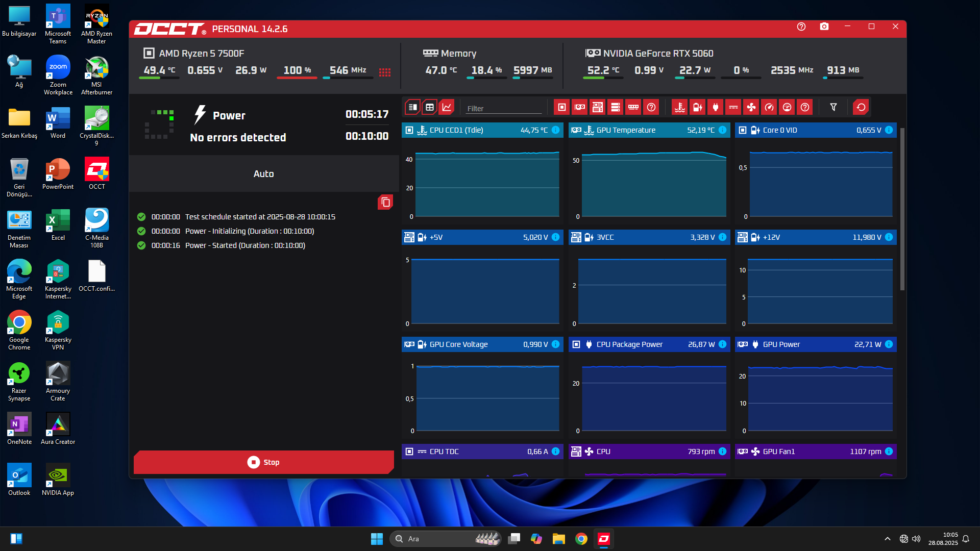The height and width of the screenshot is (551, 980).
Task: Open info for the 3VCC graph
Action: click(723, 237)
